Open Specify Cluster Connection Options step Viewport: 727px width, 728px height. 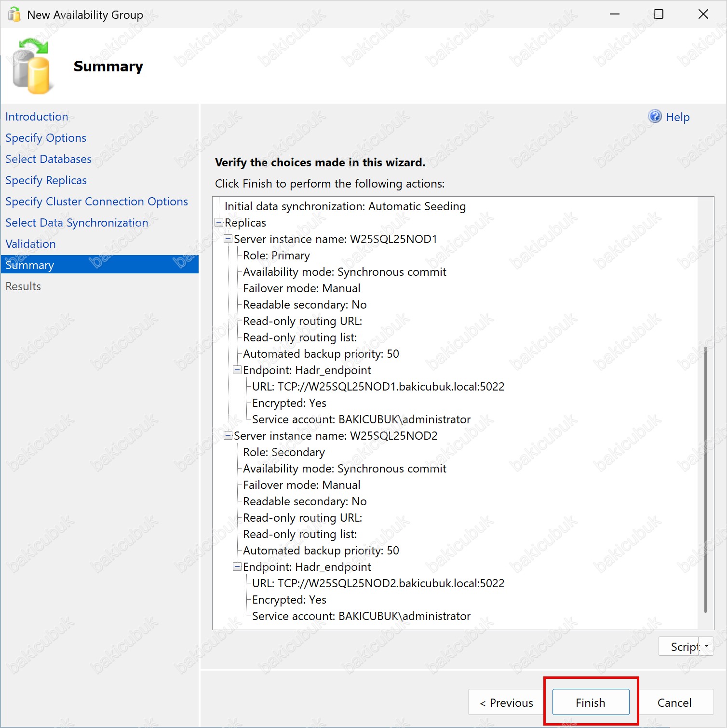96,202
